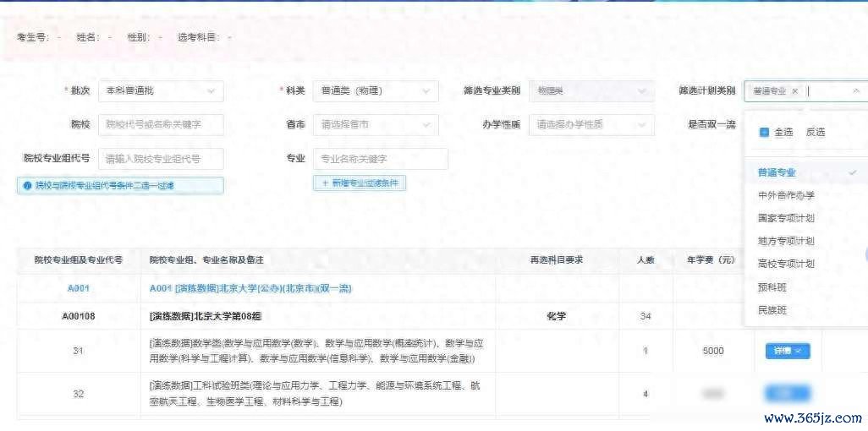This screenshot has height=431, width=868.
Task: Click the 再选科目要求 column header
Action: click(557, 259)
